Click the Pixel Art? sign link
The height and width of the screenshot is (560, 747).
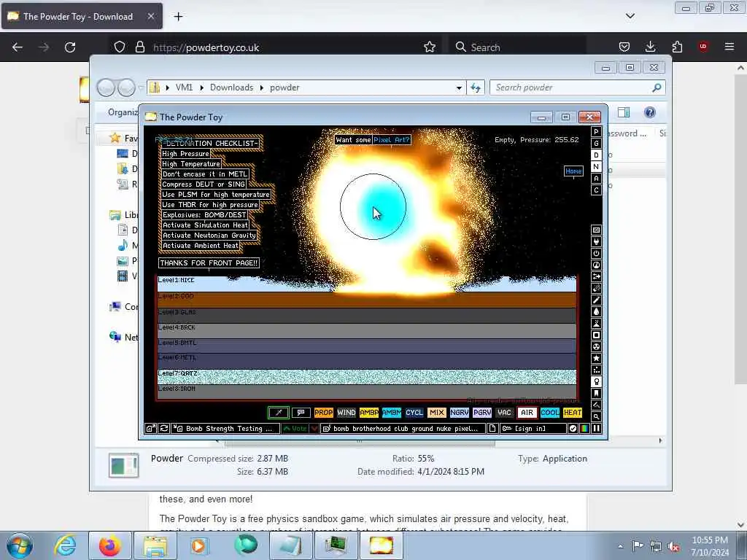point(391,139)
